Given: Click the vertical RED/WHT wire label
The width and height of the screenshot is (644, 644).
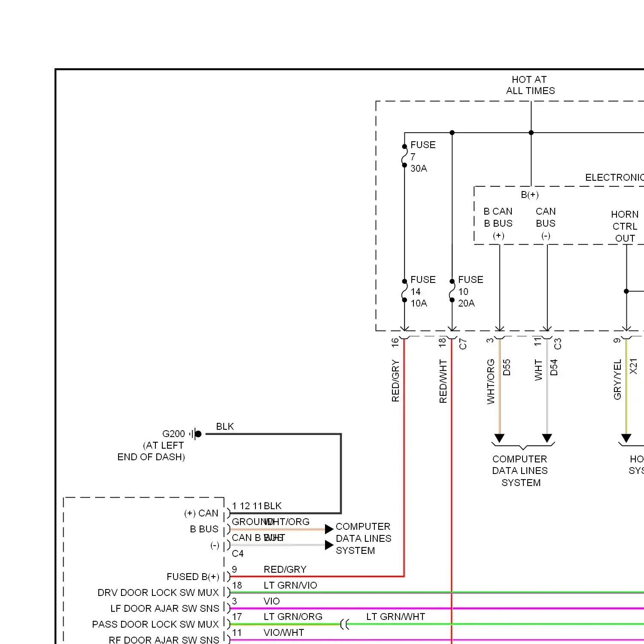Looking at the screenshot, I should (443, 381).
